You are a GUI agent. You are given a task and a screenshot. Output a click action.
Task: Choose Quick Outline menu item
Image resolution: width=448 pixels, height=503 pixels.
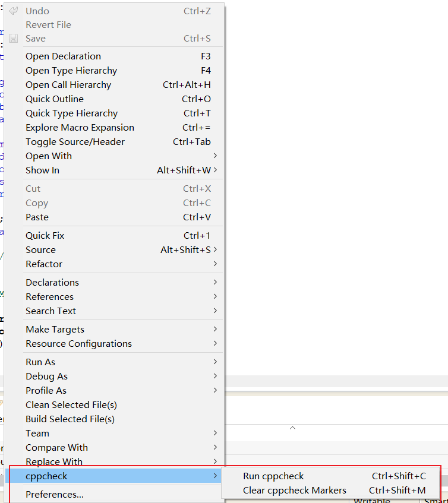(114, 99)
